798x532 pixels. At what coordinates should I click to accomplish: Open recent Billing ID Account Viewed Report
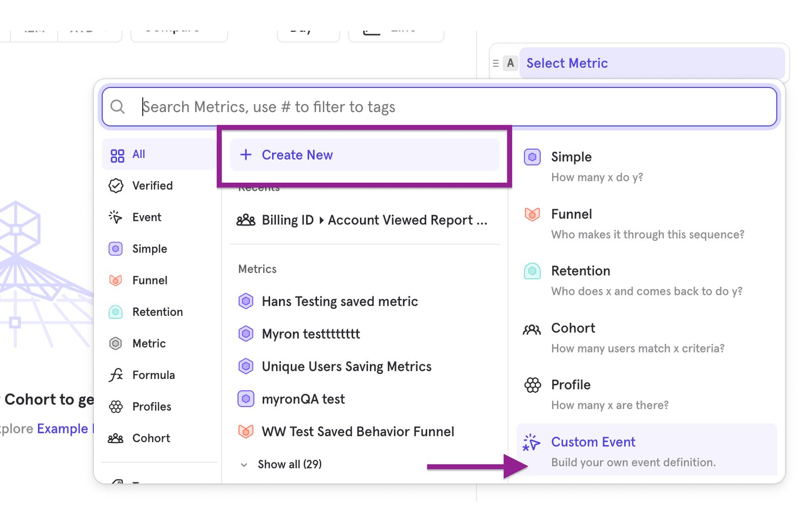click(364, 220)
